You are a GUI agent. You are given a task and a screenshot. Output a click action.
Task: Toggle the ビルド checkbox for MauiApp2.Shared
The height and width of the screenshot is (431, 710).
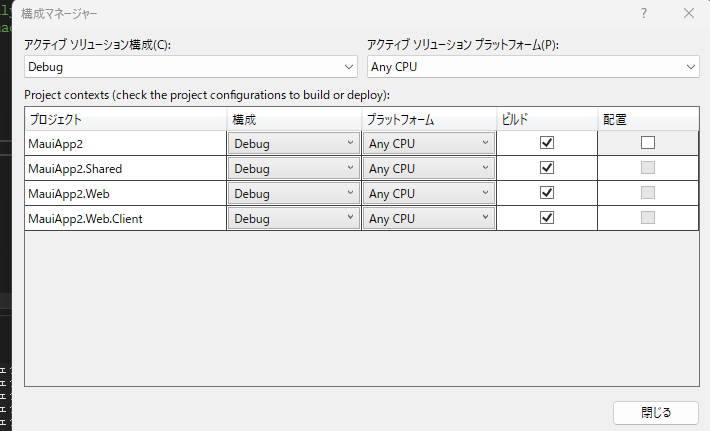546,168
